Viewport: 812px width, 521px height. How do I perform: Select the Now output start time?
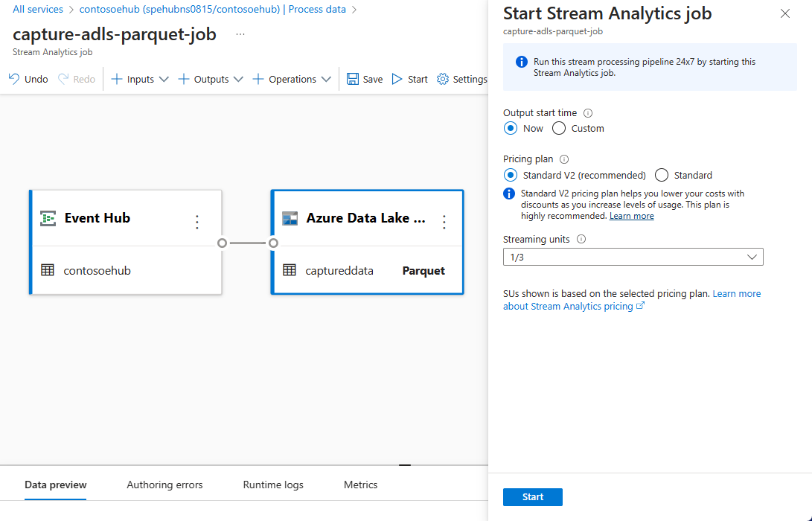(511, 128)
